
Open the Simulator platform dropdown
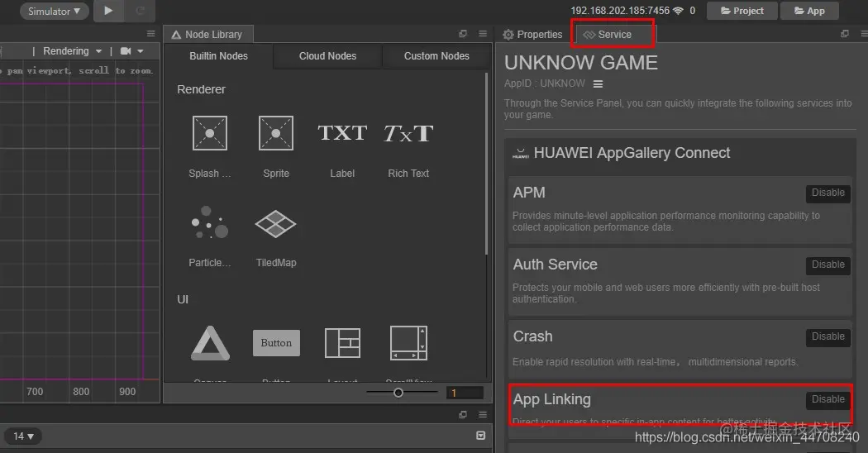(x=55, y=11)
